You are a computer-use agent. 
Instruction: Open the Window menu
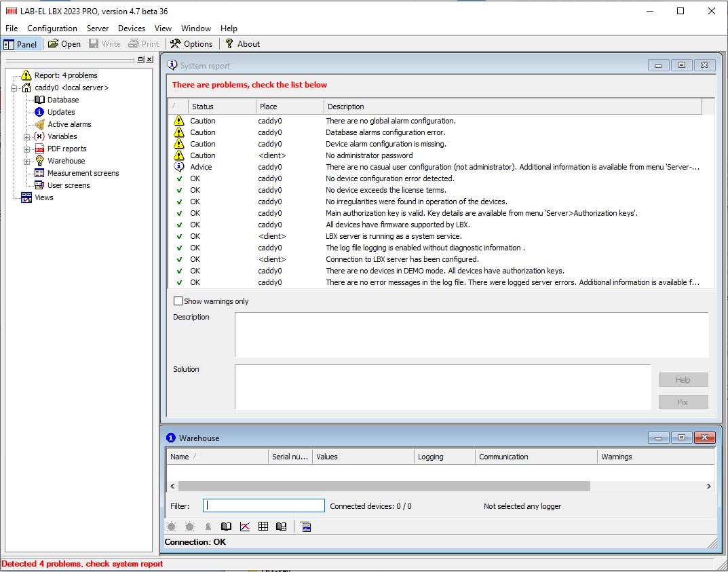pyautogui.click(x=196, y=28)
